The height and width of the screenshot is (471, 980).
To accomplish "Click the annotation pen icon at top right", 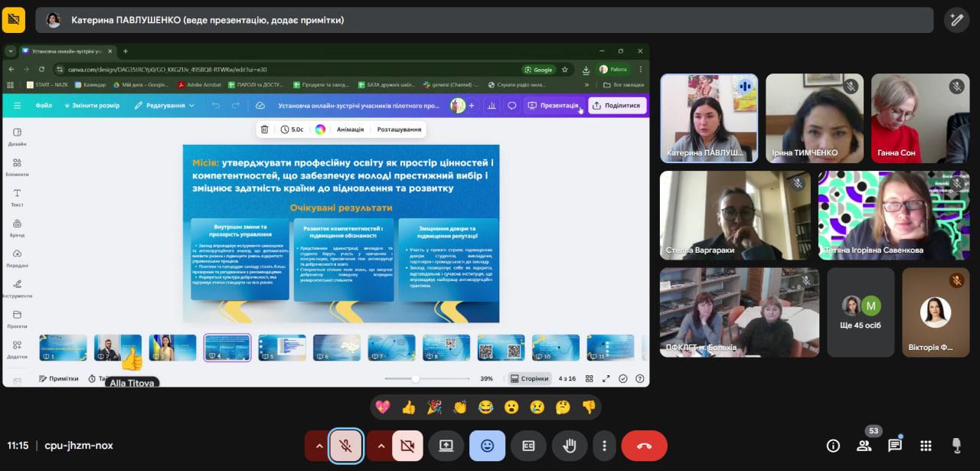I will 956,20.
